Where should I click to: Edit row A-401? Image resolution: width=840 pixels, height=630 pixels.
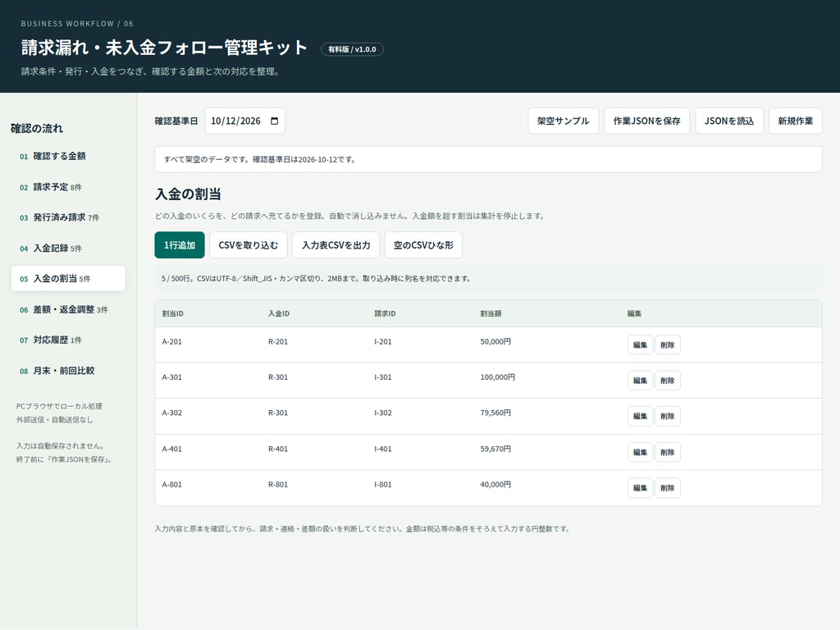(x=640, y=452)
